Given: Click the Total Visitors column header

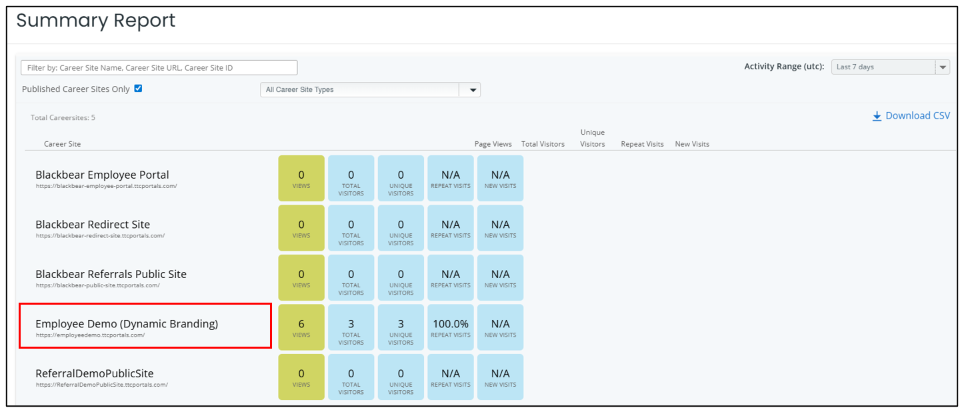Looking at the screenshot, I should tap(543, 144).
